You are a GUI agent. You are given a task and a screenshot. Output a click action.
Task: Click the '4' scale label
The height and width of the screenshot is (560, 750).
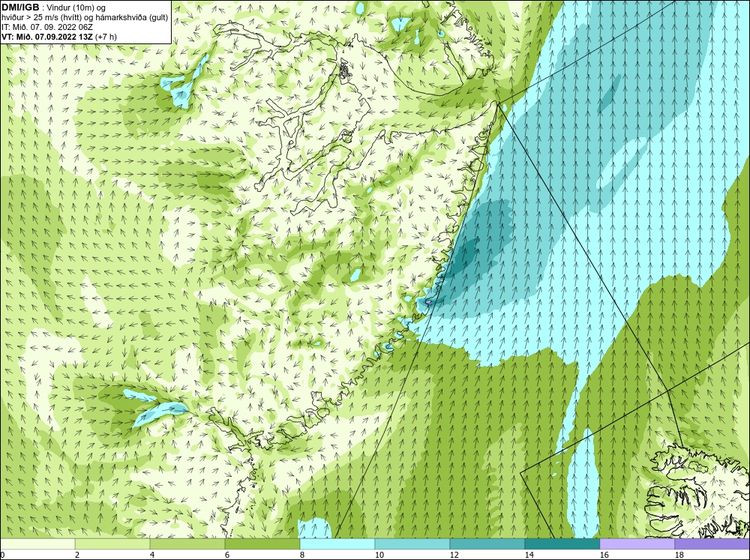152,555
